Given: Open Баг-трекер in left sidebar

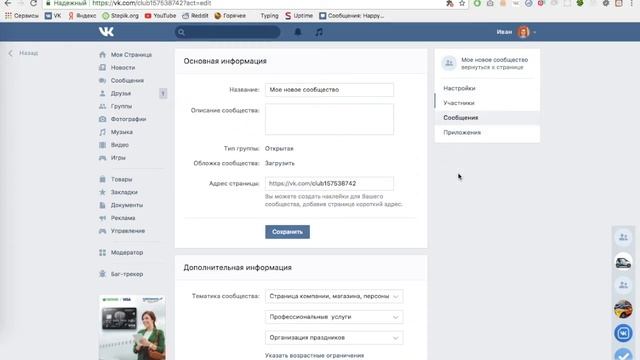Looking at the screenshot, I should tap(127, 274).
